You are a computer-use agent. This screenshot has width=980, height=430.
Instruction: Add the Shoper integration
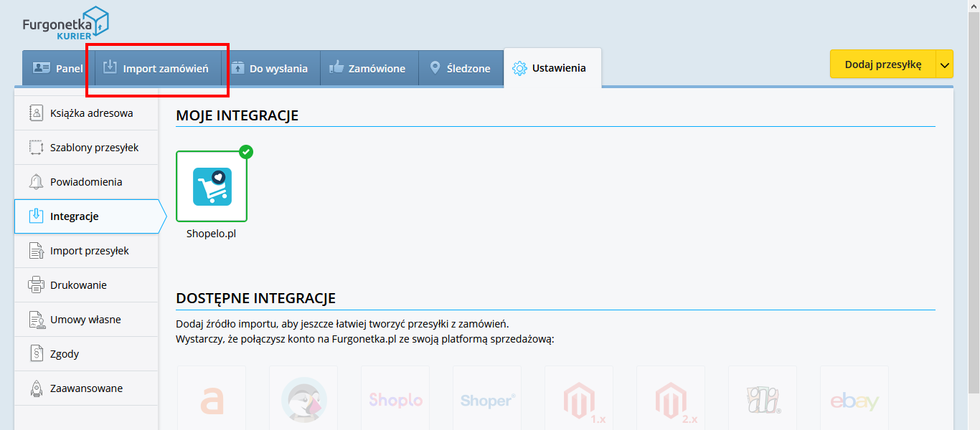[x=487, y=398]
